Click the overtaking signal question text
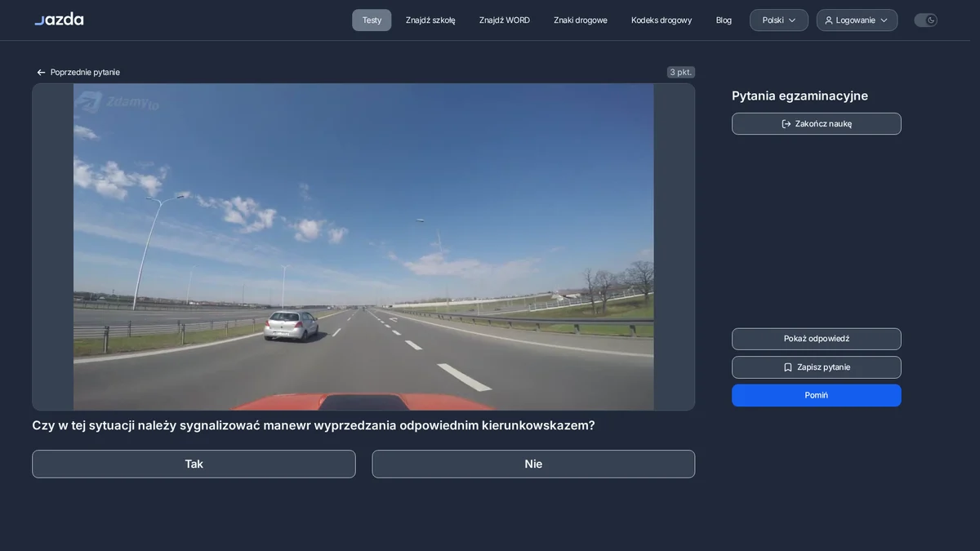This screenshot has width=980, height=551. click(314, 425)
